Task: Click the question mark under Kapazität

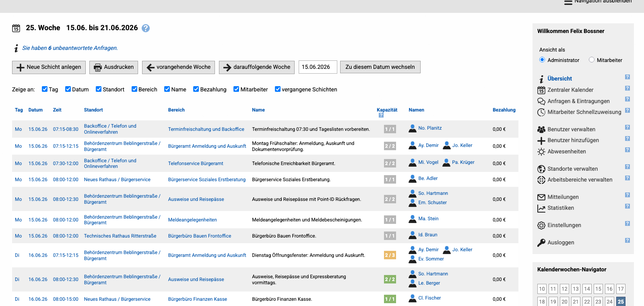Action: (381, 115)
